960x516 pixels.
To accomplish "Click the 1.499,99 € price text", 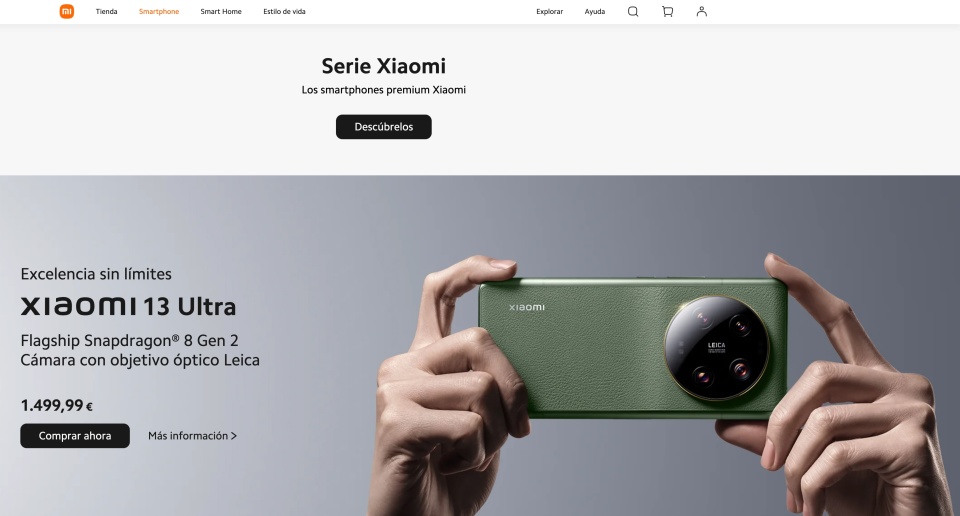I will (x=56, y=405).
